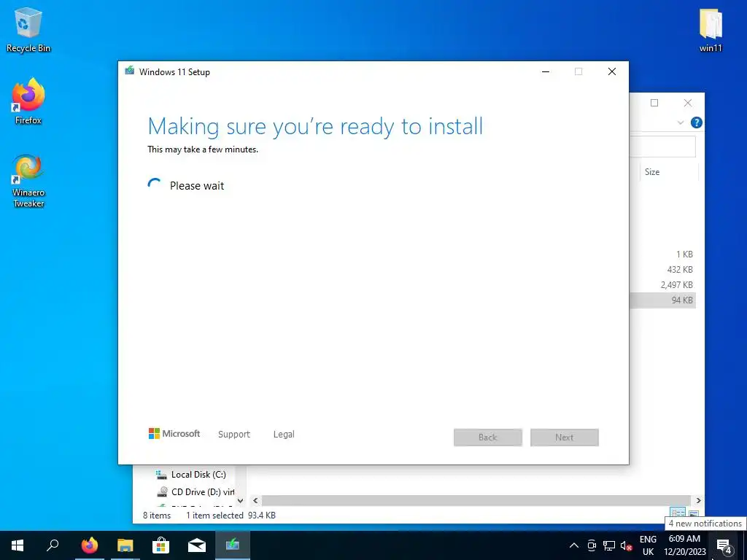Click the Size column header in File Explorer
Image resolution: width=747 pixels, height=560 pixels.
tap(668, 172)
